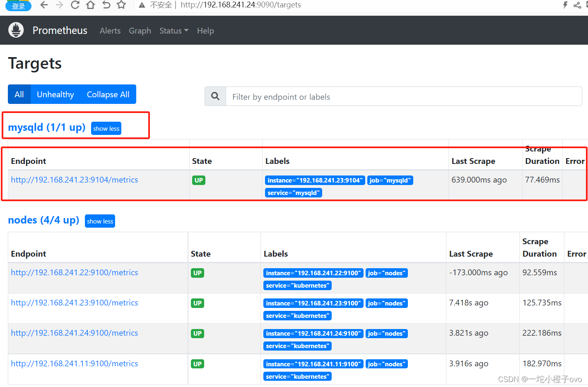Click the address bar URL field
Image resolution: width=588 pixels, height=387 pixels.
pyautogui.click(x=241, y=5)
